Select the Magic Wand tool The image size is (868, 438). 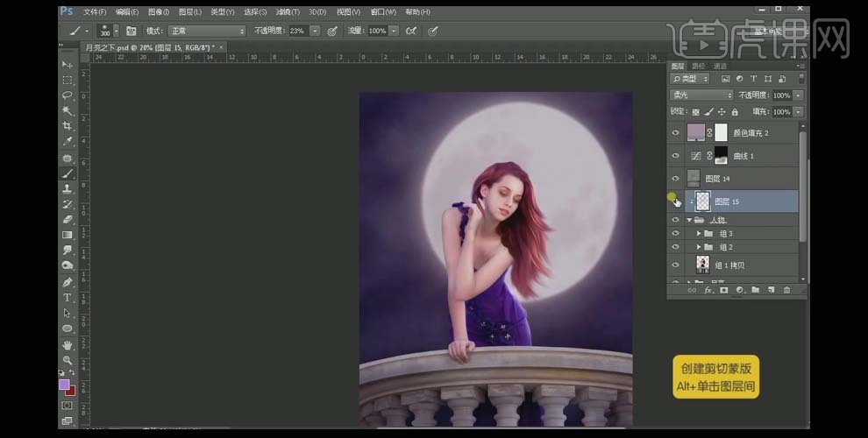68,111
